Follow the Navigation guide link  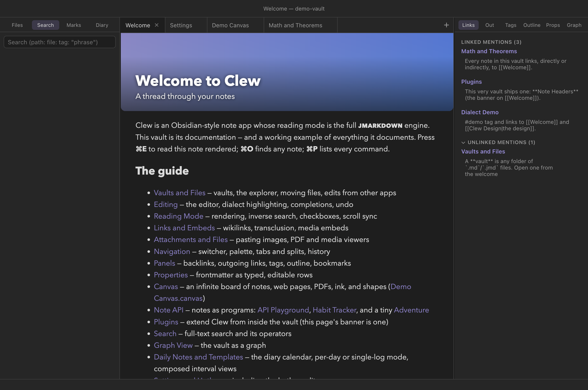(x=172, y=251)
